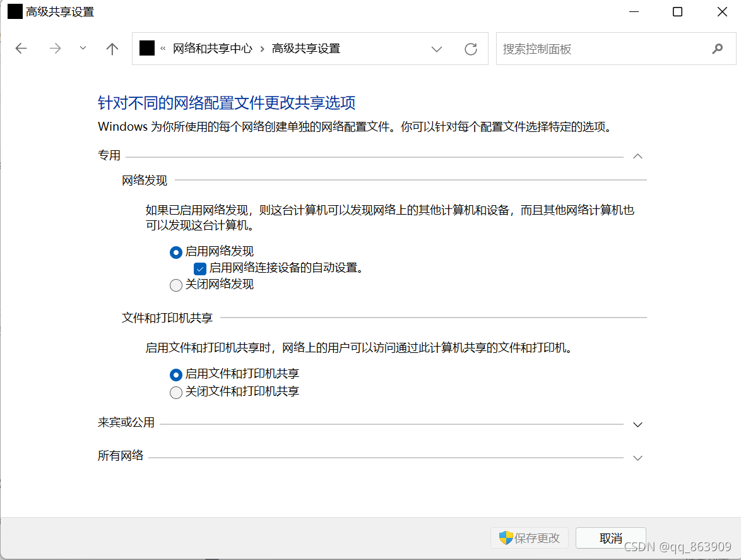Click the search magnifier icon
741x560 pixels.
(x=718, y=49)
